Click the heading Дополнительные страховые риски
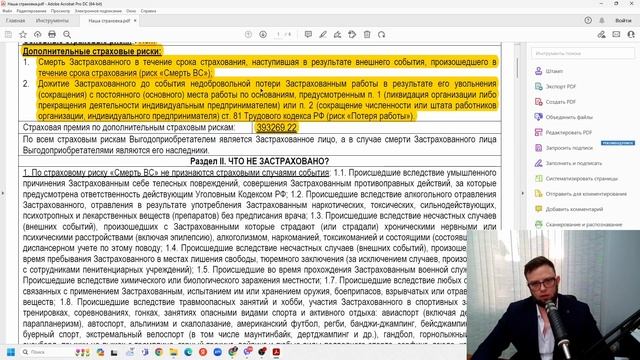640x360 pixels. pos(92,51)
